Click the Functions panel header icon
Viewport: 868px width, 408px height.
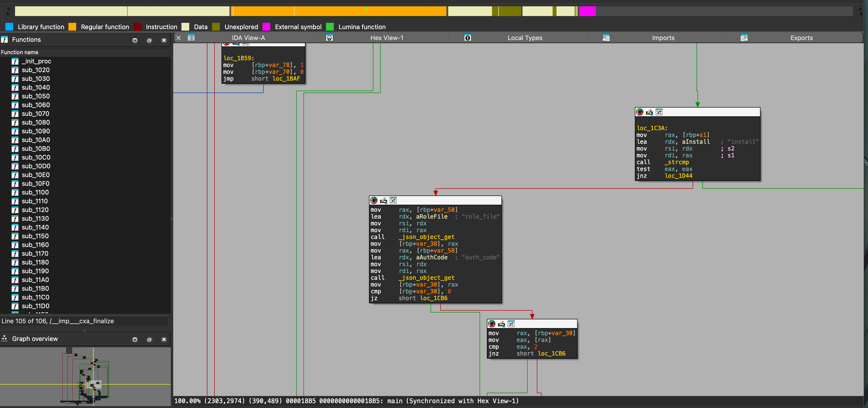point(4,40)
